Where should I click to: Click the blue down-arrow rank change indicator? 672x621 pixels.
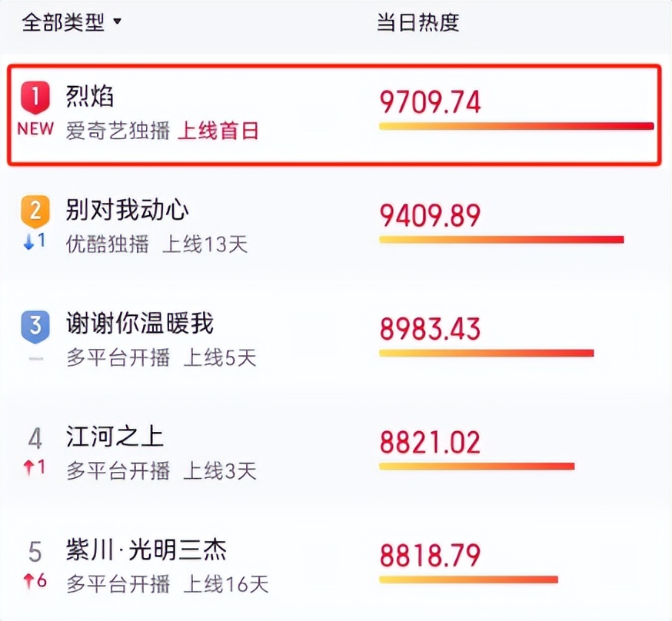coord(35,241)
